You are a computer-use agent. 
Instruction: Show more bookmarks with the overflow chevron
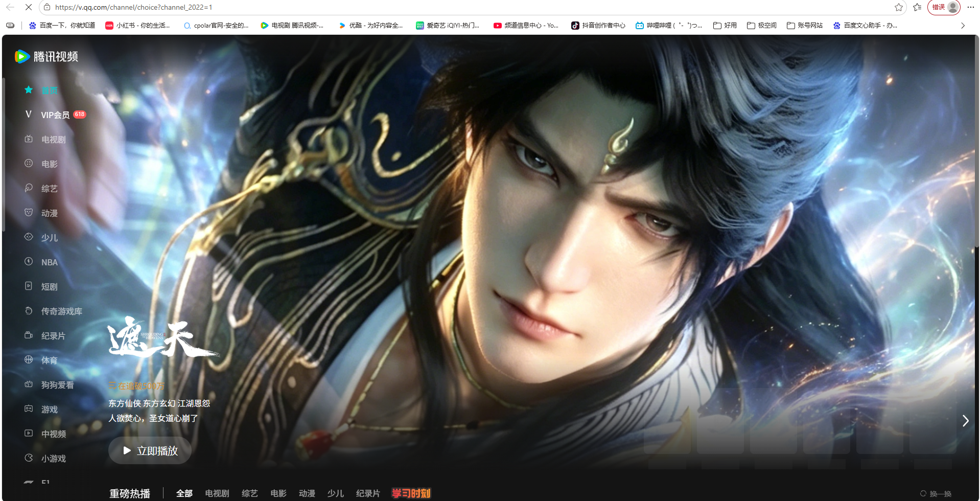pyautogui.click(x=963, y=26)
